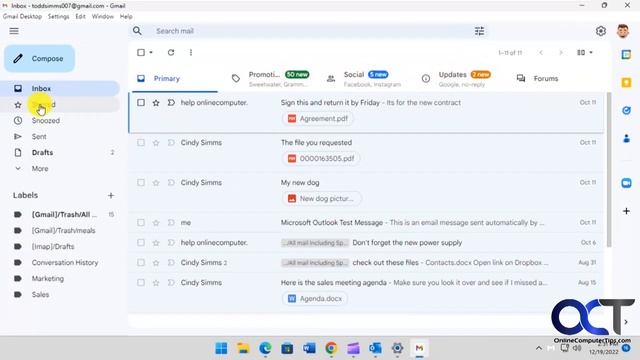Select 'check out these files' email checkbox
Viewport: 640px width, 360px height.
tap(141, 262)
